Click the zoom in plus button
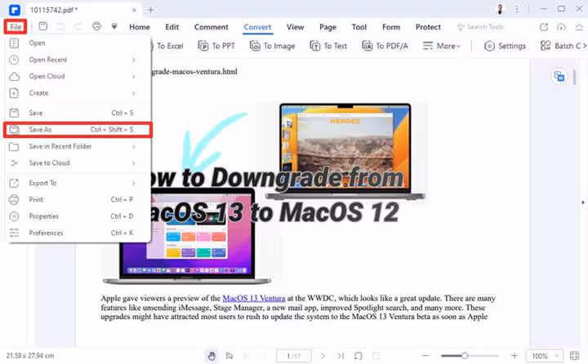The height and width of the screenshot is (364, 588). coord(514,356)
